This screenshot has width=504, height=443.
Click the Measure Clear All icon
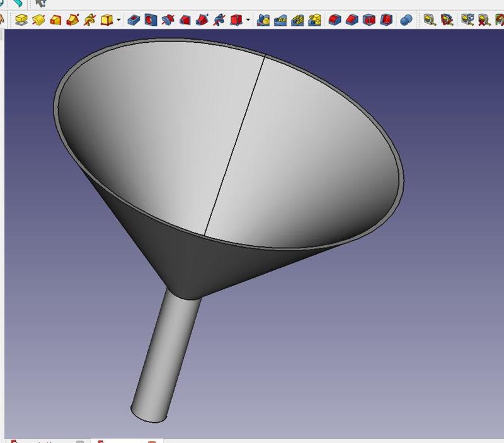(484, 20)
